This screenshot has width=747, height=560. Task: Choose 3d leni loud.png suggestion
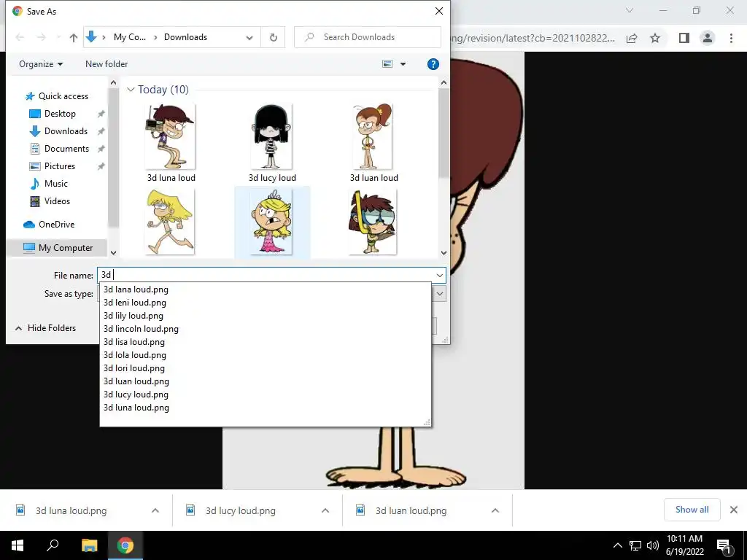tap(135, 303)
